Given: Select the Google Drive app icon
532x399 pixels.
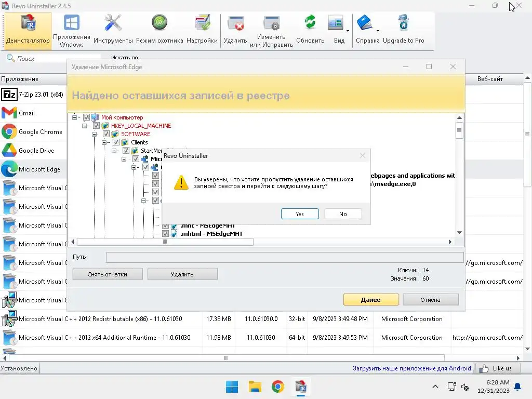Looking at the screenshot, I should tap(9, 150).
